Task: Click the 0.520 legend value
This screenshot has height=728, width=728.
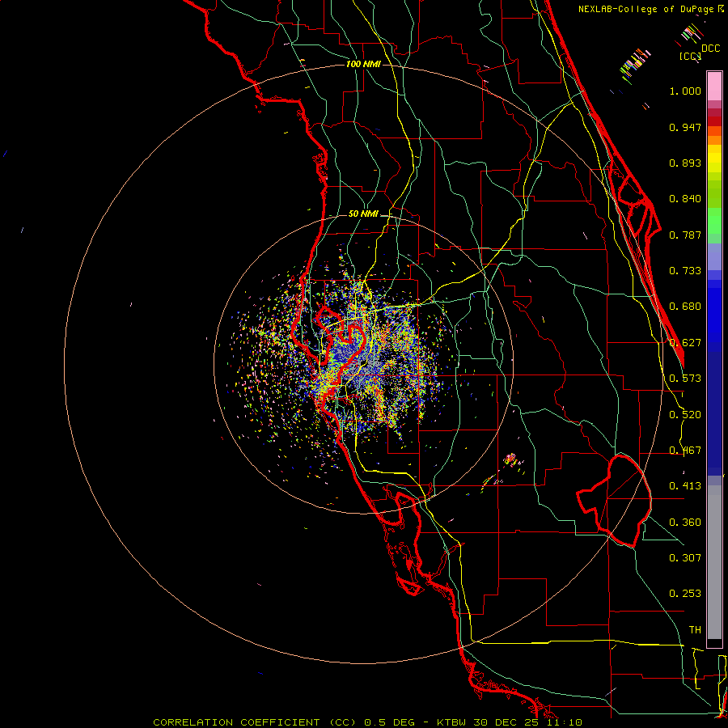Action: click(x=685, y=415)
